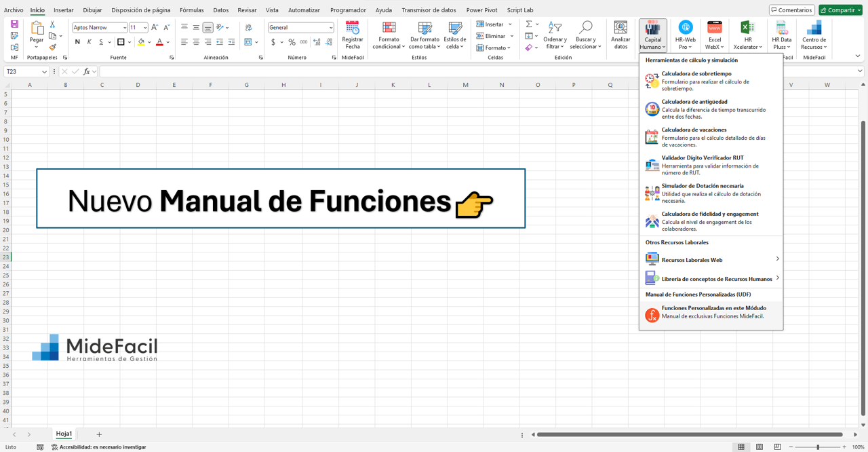
Task: Toggle bold formatting
Action: pos(76,41)
